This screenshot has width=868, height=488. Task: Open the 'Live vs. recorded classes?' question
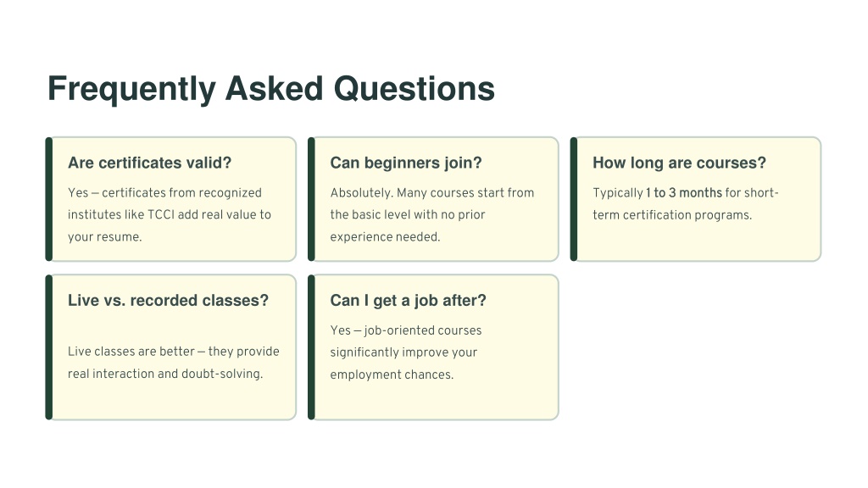168,301
